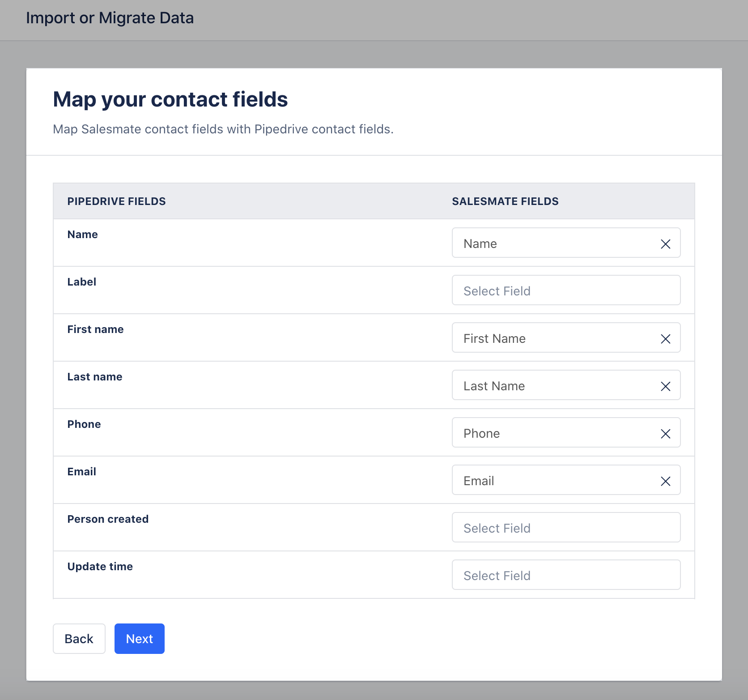Screen dimensions: 748x700
Task: Click the Map Salesmate contact fields description
Action: 223,129
